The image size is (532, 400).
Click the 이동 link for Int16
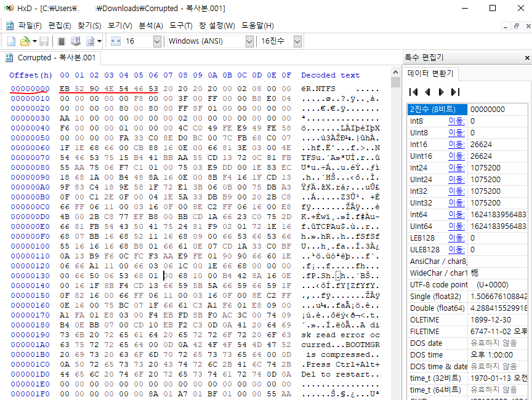click(456, 145)
